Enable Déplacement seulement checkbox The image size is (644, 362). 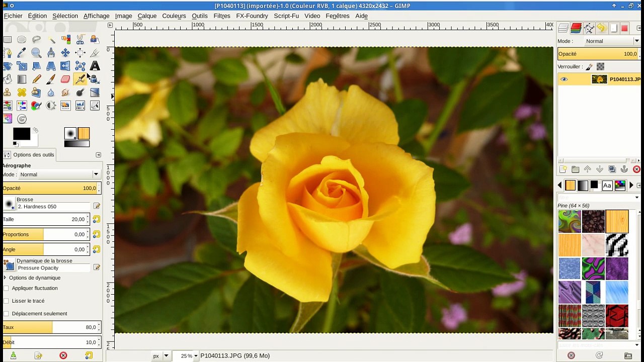point(6,313)
